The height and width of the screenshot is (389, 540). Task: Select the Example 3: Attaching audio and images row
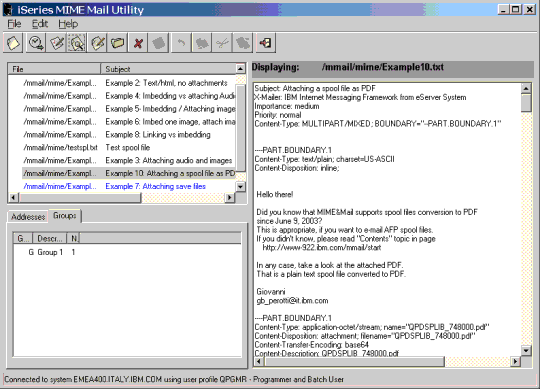(128, 160)
